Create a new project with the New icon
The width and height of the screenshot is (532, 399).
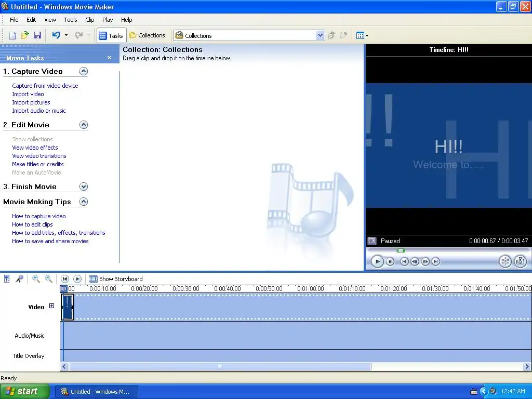point(12,35)
